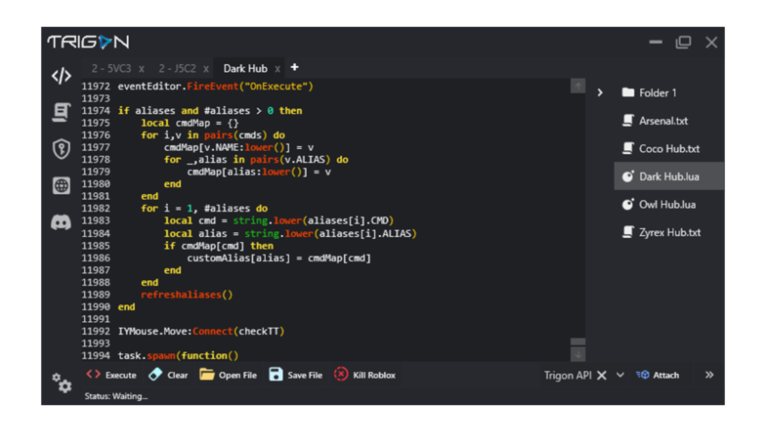Click the Kill Roblox button

coord(364,375)
